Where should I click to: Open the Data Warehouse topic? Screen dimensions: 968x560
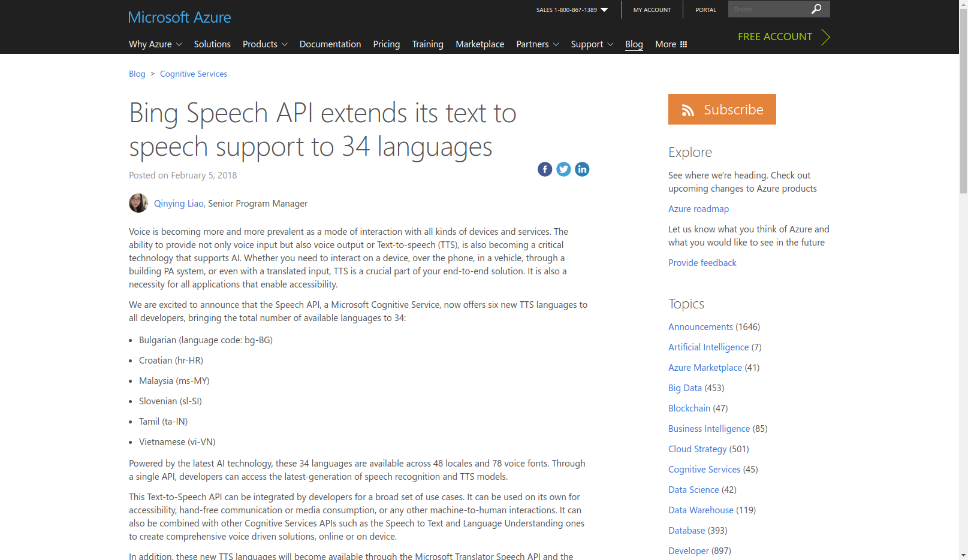tap(701, 510)
